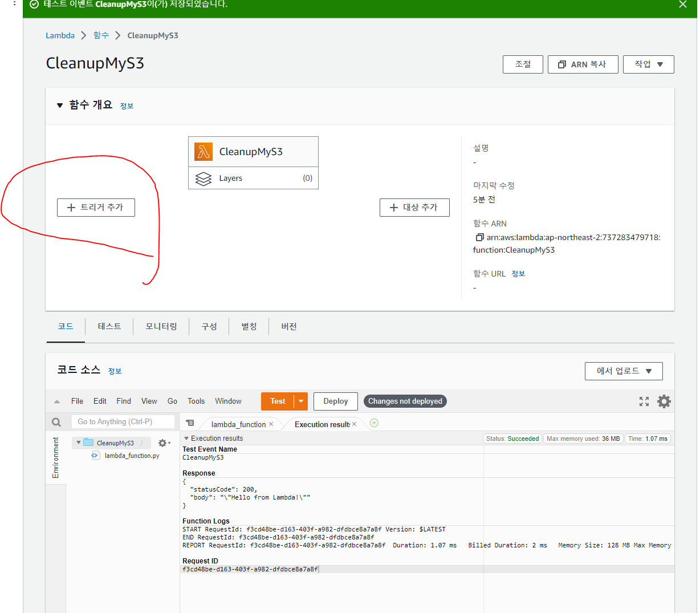Open the View menu

point(149,401)
